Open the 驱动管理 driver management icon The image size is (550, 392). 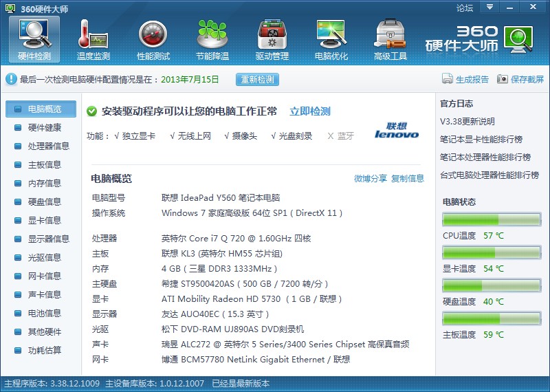coord(272,36)
